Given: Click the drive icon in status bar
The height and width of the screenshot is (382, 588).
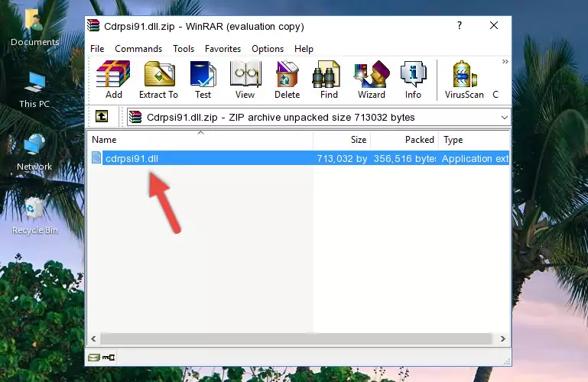Looking at the screenshot, I should point(94,358).
